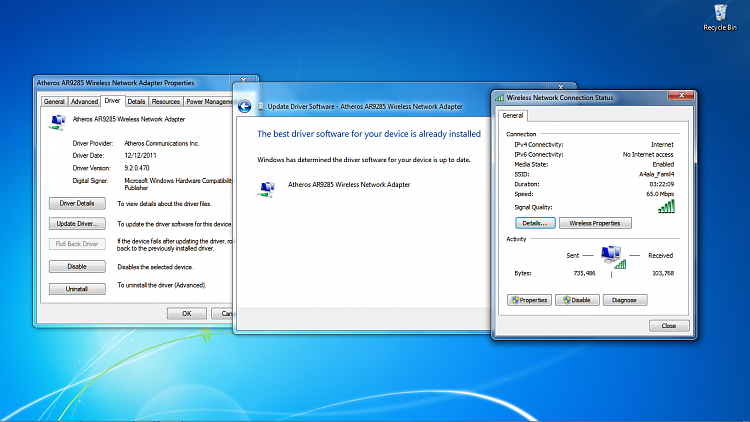This screenshot has width=750, height=422.
Task: Click Disable in Wireless Network Connection Status
Action: click(x=577, y=300)
